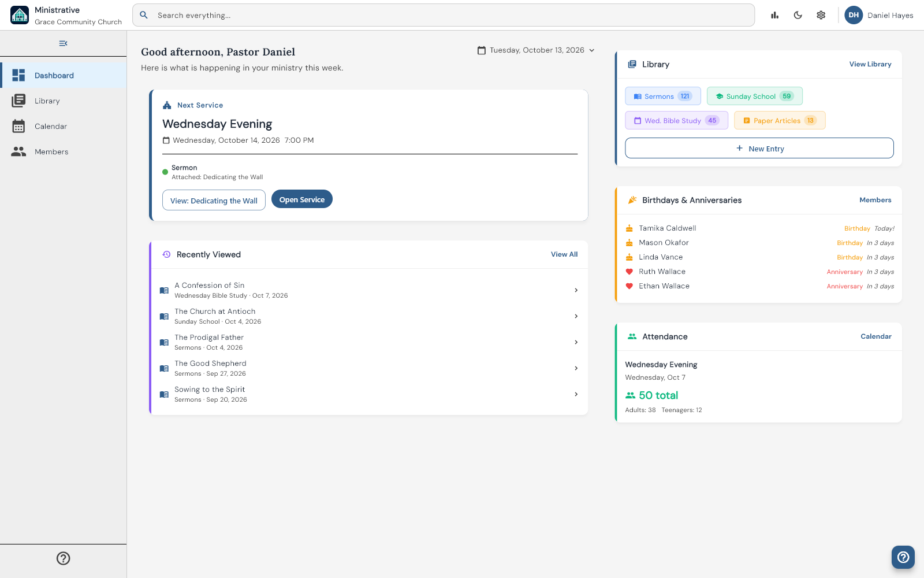This screenshot has width=924, height=578.
Task: Click the DH user avatar
Action: [x=854, y=15]
